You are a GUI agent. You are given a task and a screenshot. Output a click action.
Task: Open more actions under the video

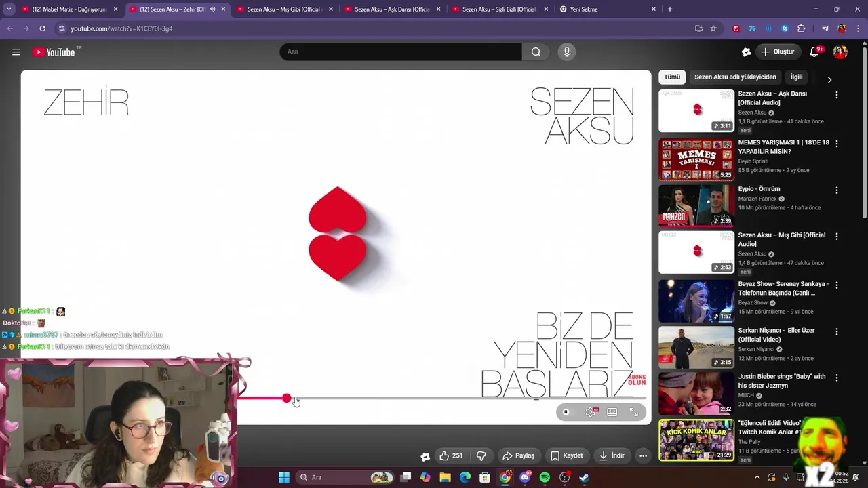643,455
